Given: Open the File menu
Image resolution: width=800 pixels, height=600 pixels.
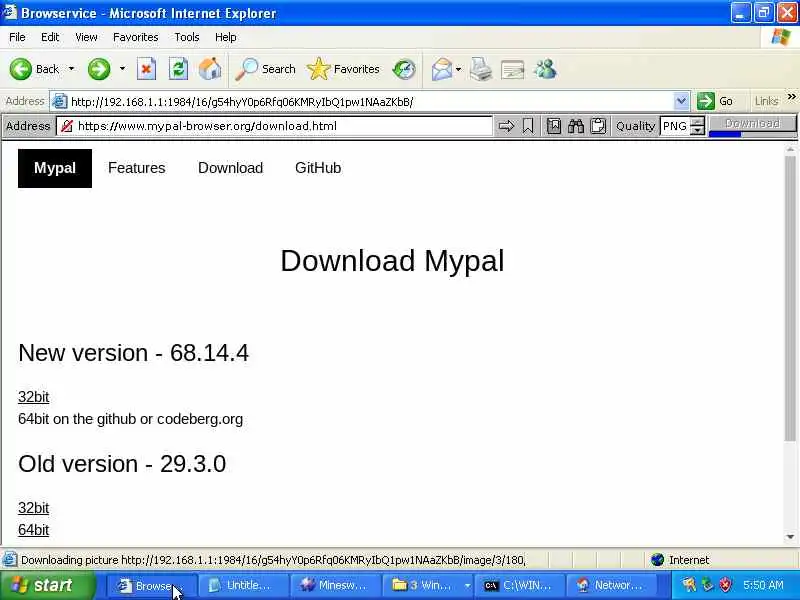Looking at the screenshot, I should [17, 37].
